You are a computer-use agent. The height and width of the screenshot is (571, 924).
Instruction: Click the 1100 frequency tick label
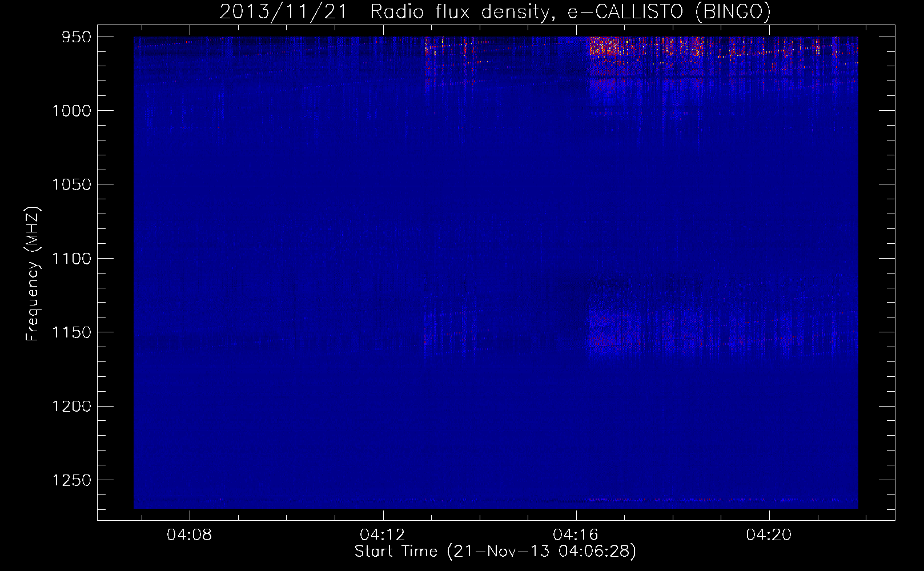71,259
